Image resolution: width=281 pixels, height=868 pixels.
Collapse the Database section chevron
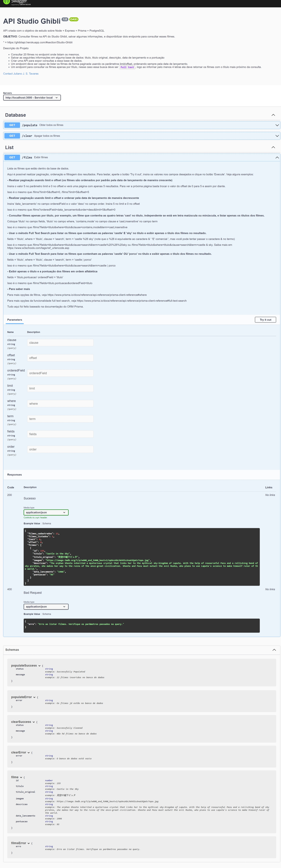pyautogui.click(x=273, y=115)
